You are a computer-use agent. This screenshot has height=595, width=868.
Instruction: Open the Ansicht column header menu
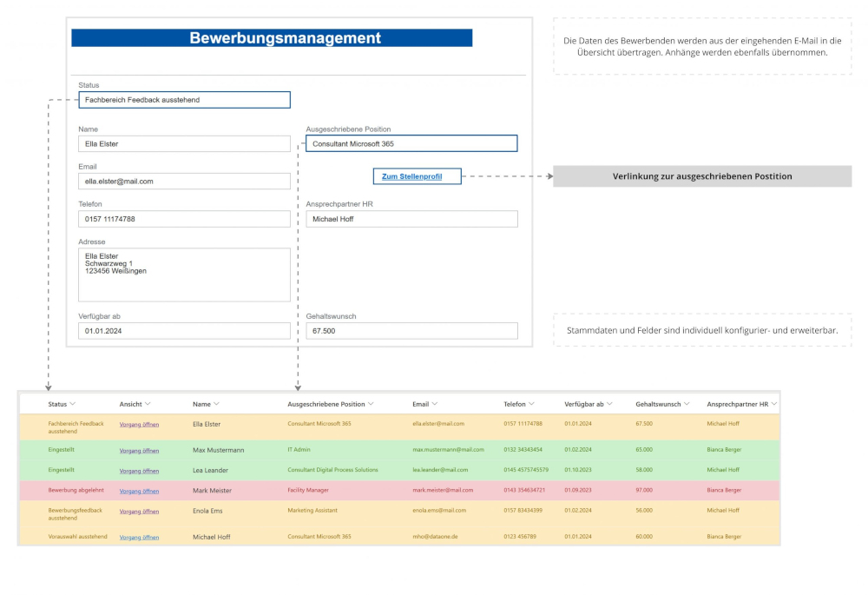coord(148,404)
